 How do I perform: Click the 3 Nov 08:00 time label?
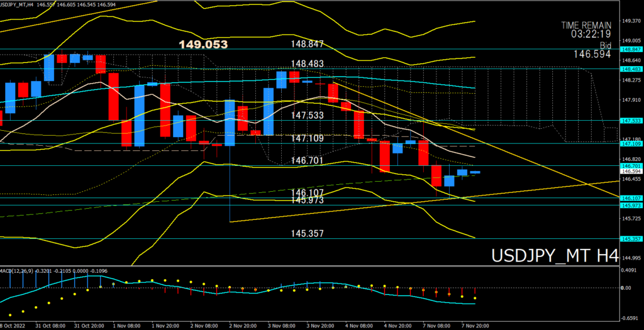(282, 326)
